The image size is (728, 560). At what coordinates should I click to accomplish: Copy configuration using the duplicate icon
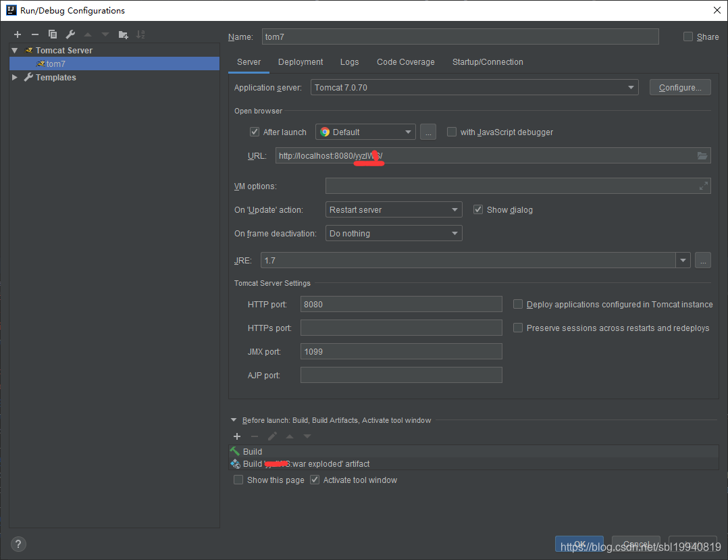(x=53, y=34)
